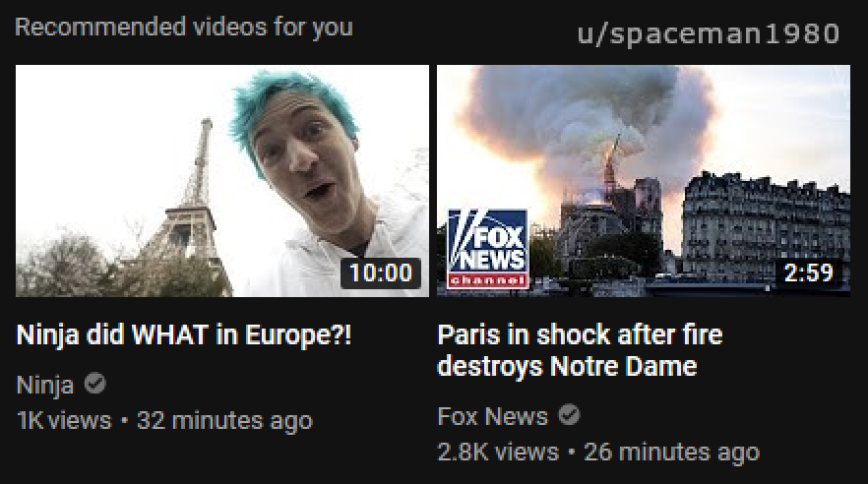This screenshot has height=484, width=868.
Task: Open Paris in shock after fire title
Action: pyautogui.click(x=580, y=350)
